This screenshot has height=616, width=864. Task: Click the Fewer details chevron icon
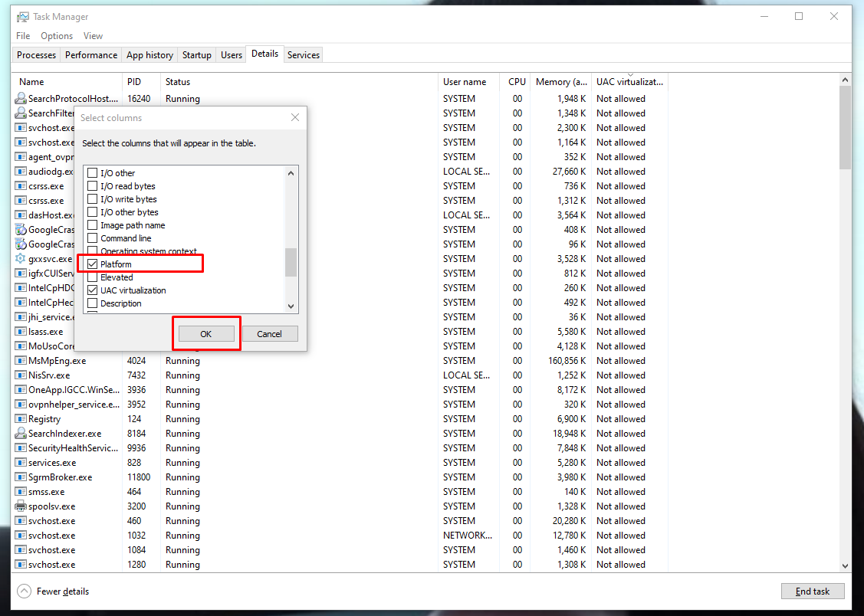(25, 591)
